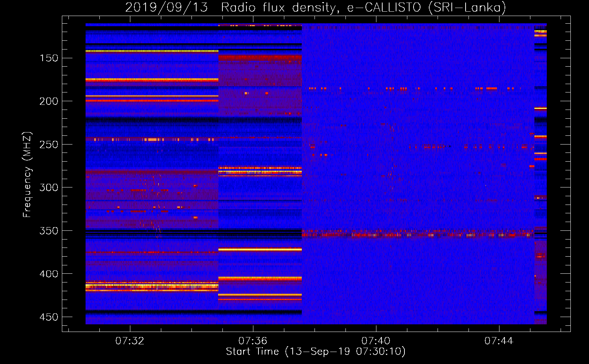Click the 250 frequency tick label
The image size is (589, 364).
(49, 145)
